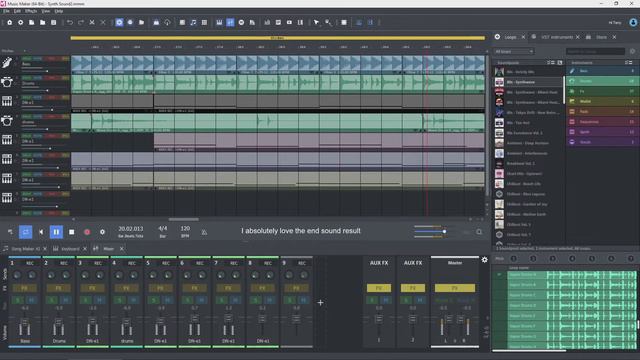Adjust the timeline zoom slider handle
The width and height of the screenshot is (640, 360).
coord(444,231)
